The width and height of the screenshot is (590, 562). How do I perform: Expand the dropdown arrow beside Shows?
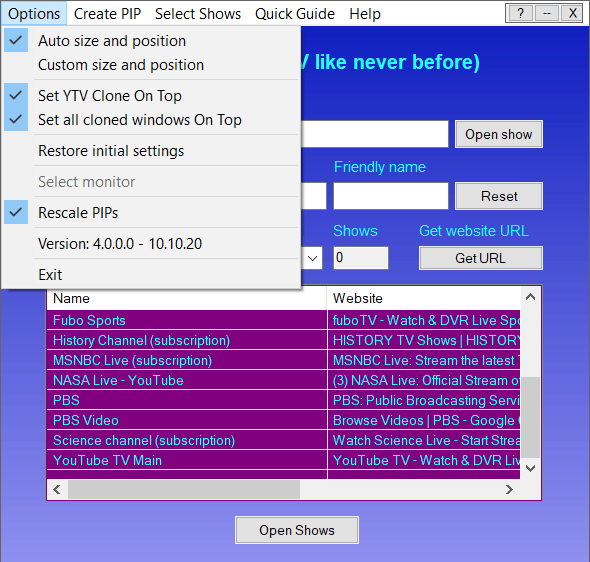click(312, 258)
